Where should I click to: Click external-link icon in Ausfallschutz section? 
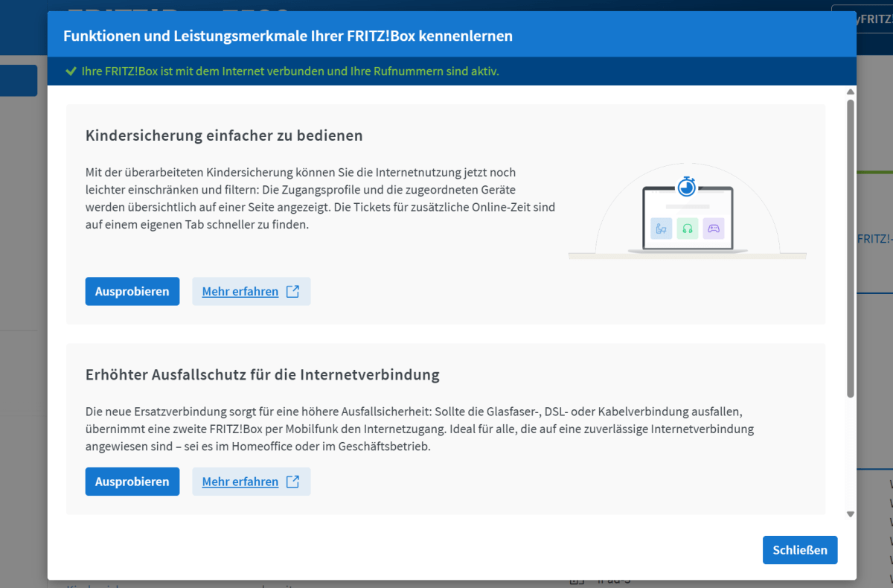293,482
